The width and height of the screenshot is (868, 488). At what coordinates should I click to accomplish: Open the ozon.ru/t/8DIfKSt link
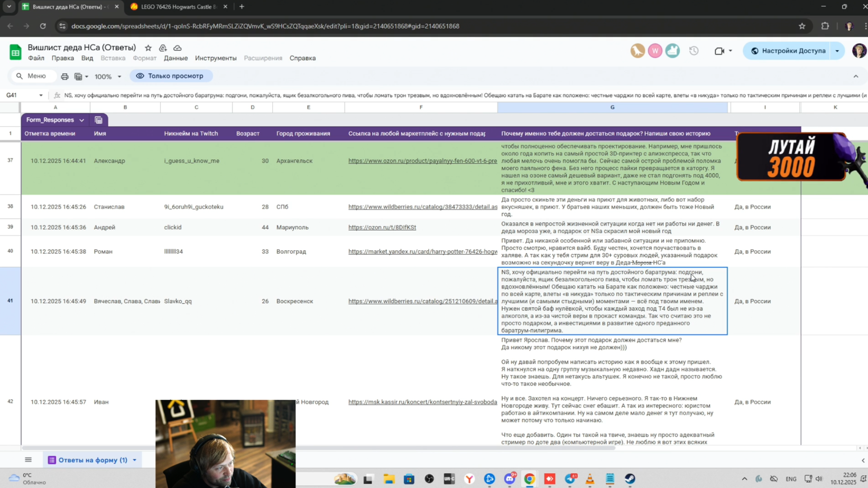[x=382, y=227]
